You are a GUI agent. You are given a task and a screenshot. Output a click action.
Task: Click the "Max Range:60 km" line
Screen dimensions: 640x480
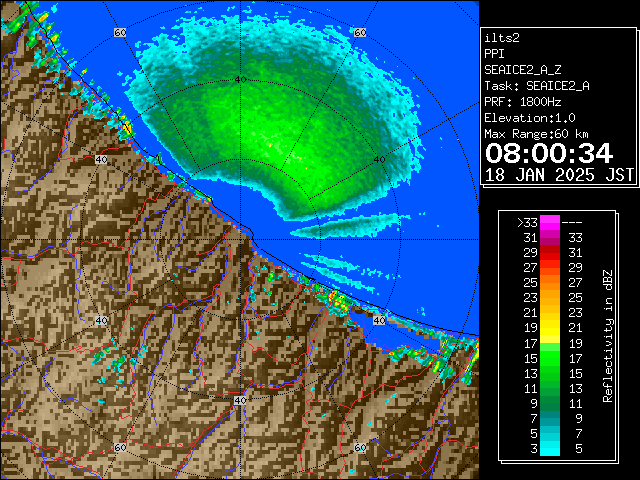coord(536,134)
